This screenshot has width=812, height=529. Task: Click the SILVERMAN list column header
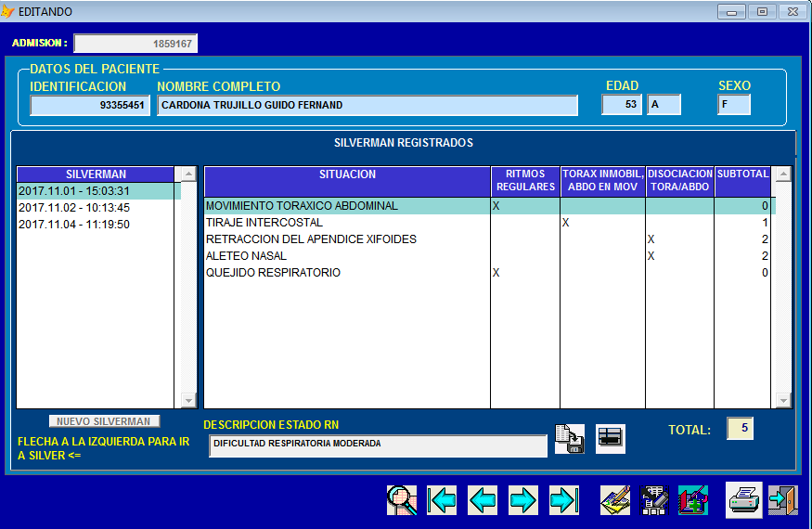(x=96, y=174)
